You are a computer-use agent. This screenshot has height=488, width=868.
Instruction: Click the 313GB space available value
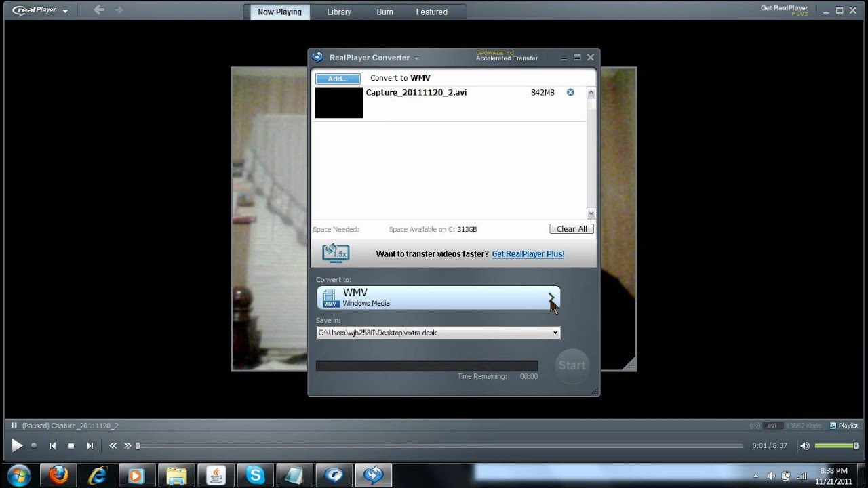(467, 230)
